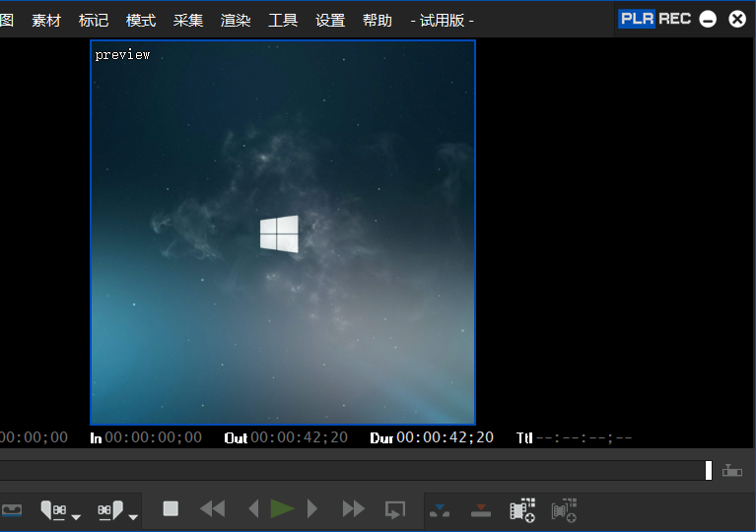Click the preview video frame with Windows logo
Viewport: 756px width, 532px height.
point(283,233)
